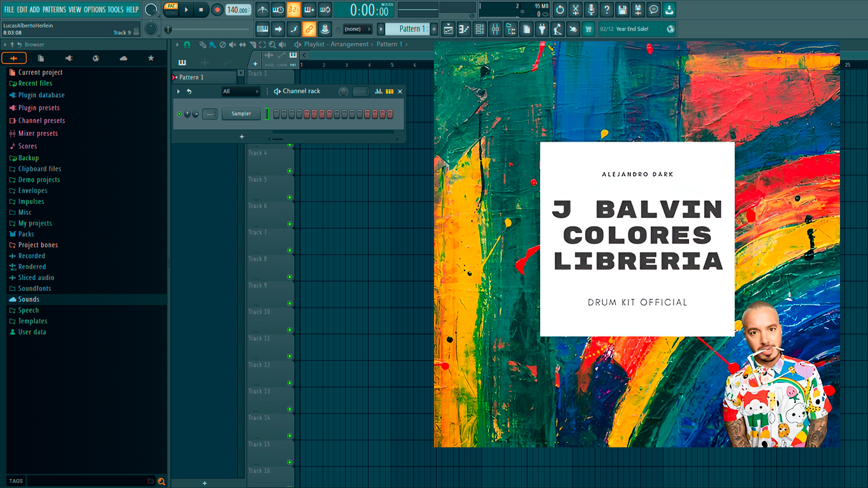This screenshot has width=868, height=488.
Task: Adjust the channel rack swing knob
Action: click(344, 91)
